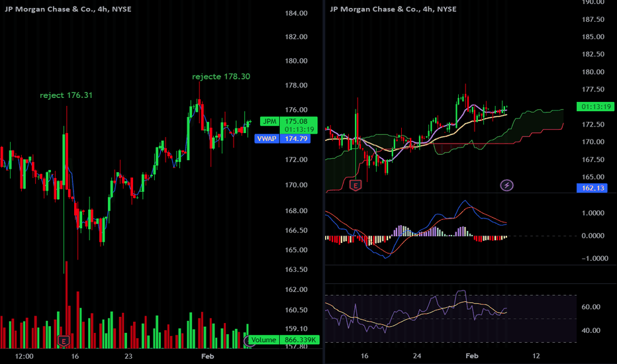Click the 180.00 price level on left axis
The image size is (617, 364).
(x=297, y=61)
